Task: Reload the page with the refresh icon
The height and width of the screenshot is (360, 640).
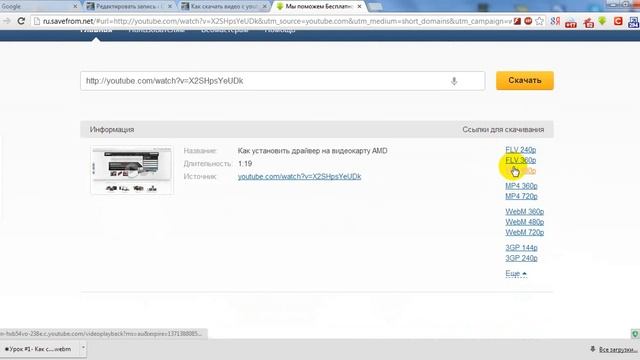Action: click(x=21, y=21)
